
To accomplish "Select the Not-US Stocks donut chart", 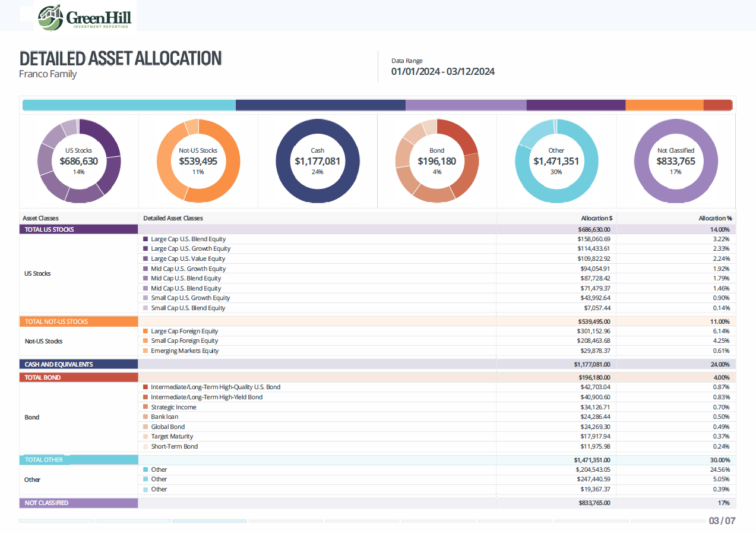I will tap(198, 161).
